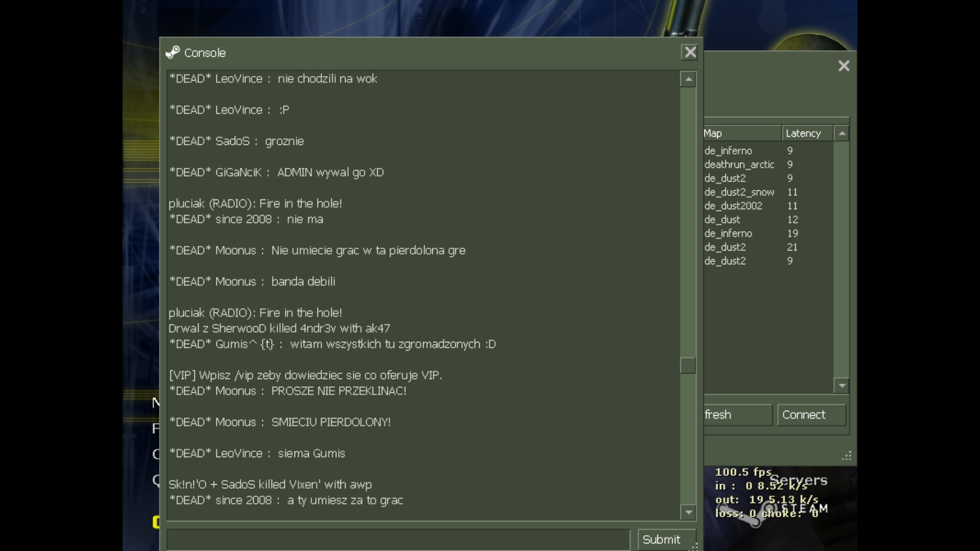The height and width of the screenshot is (551, 980).
Task: Click the Servers label near Steam logo
Action: [798, 480]
